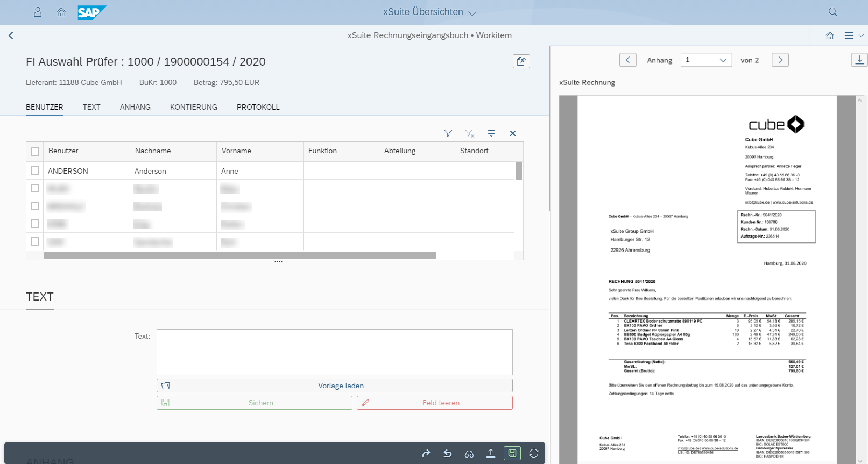Click the binoculars icon in bottom toolbar
The width and height of the screenshot is (868, 464).
(469, 453)
